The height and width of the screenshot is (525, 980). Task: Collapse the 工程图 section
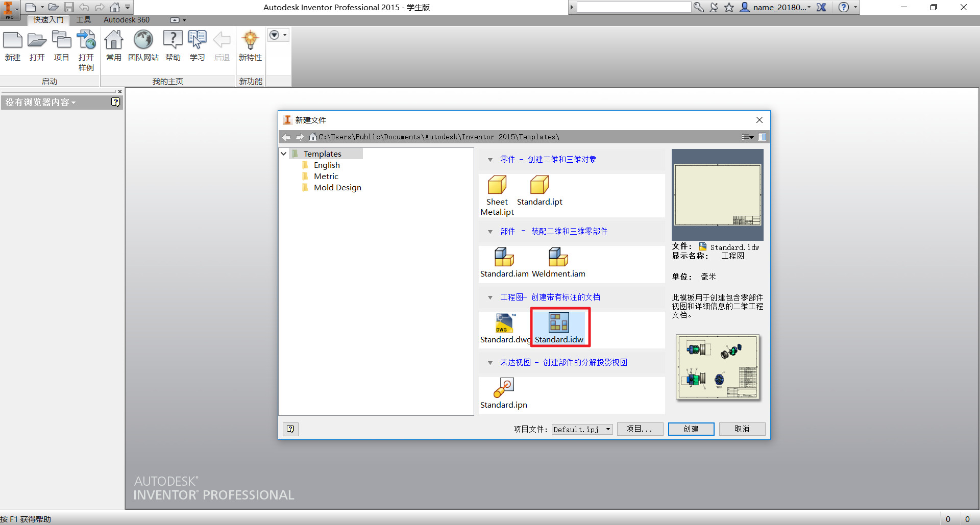(x=490, y=297)
